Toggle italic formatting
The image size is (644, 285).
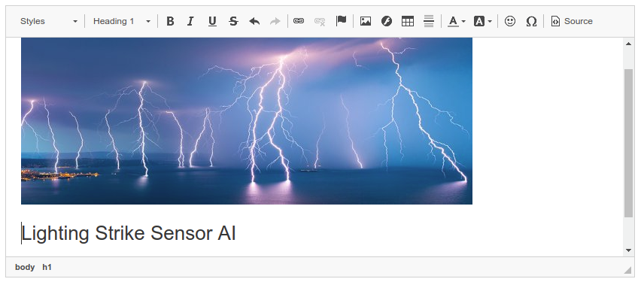[x=190, y=21]
